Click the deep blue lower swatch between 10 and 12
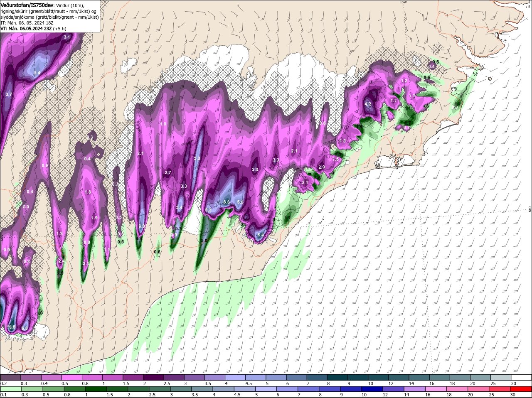 [x=373, y=389]
